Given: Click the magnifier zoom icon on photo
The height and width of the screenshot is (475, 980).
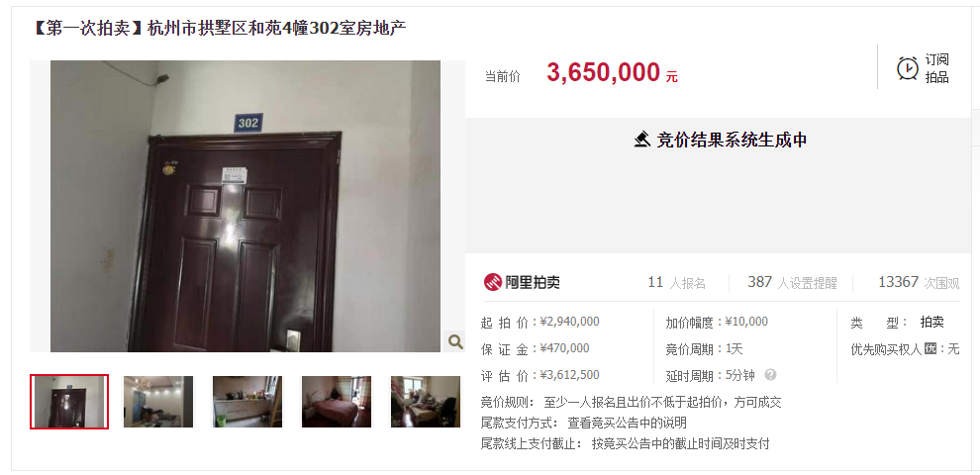Looking at the screenshot, I should coord(455,341).
